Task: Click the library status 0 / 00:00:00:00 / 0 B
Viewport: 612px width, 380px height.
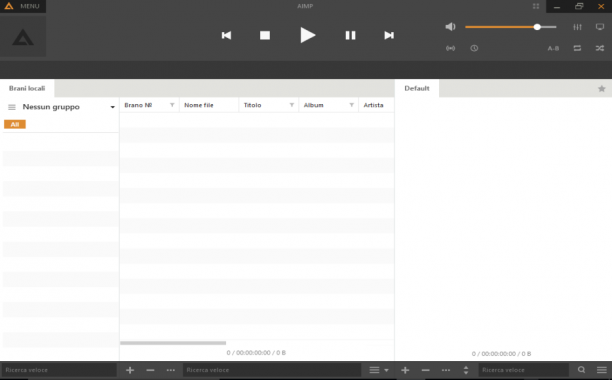Action: click(x=256, y=353)
